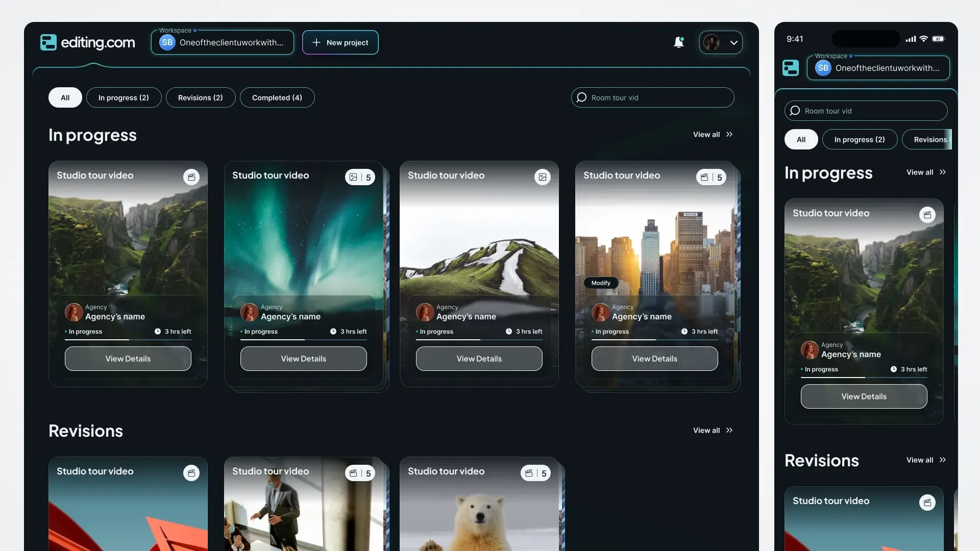The image size is (980, 551).
Task: Open View Details on the city skyline card
Action: pos(655,359)
